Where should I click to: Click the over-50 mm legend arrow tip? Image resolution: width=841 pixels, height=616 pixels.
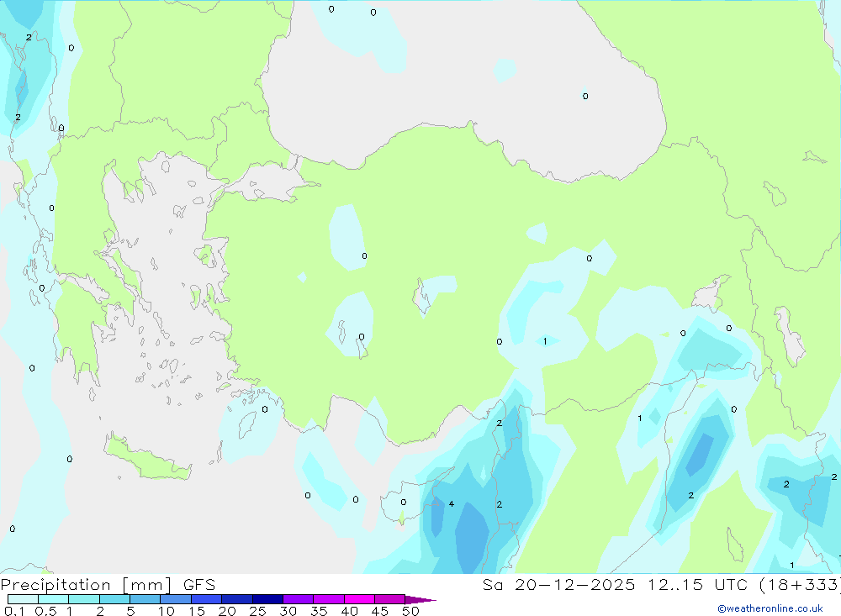pyautogui.click(x=420, y=600)
